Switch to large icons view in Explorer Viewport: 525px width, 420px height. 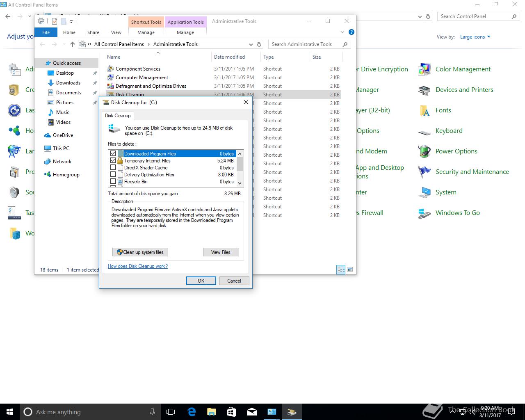click(x=350, y=269)
